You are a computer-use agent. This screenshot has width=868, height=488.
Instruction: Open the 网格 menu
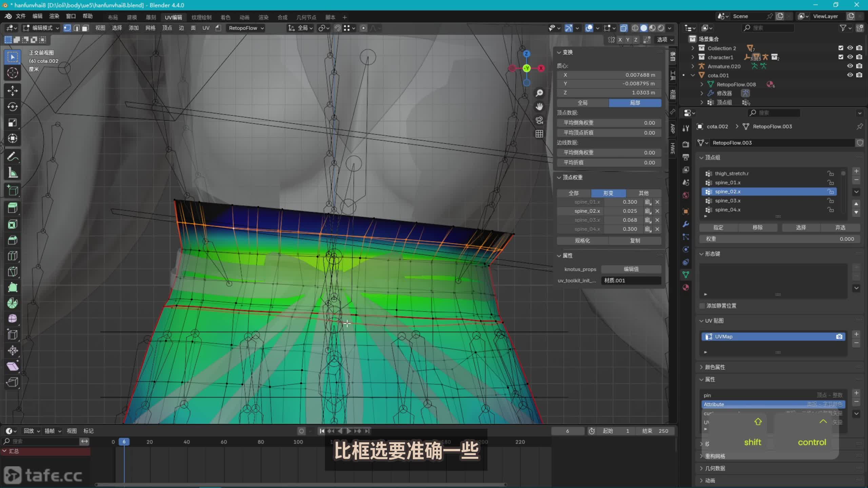click(150, 28)
